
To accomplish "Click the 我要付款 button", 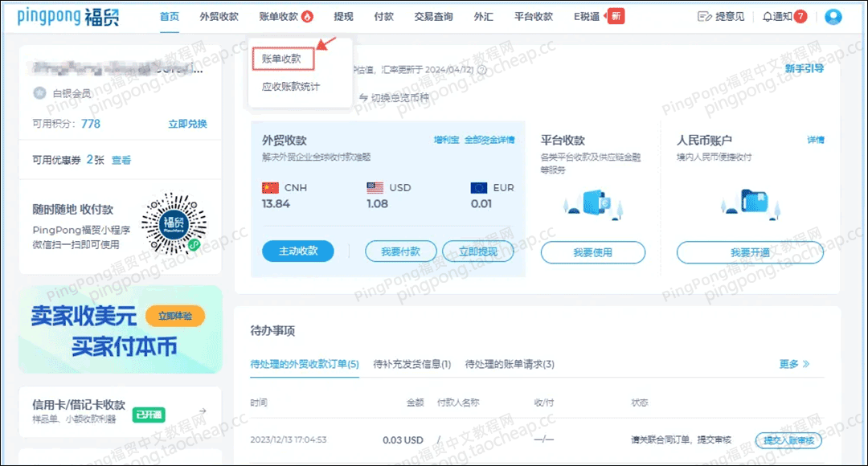I will tap(401, 251).
